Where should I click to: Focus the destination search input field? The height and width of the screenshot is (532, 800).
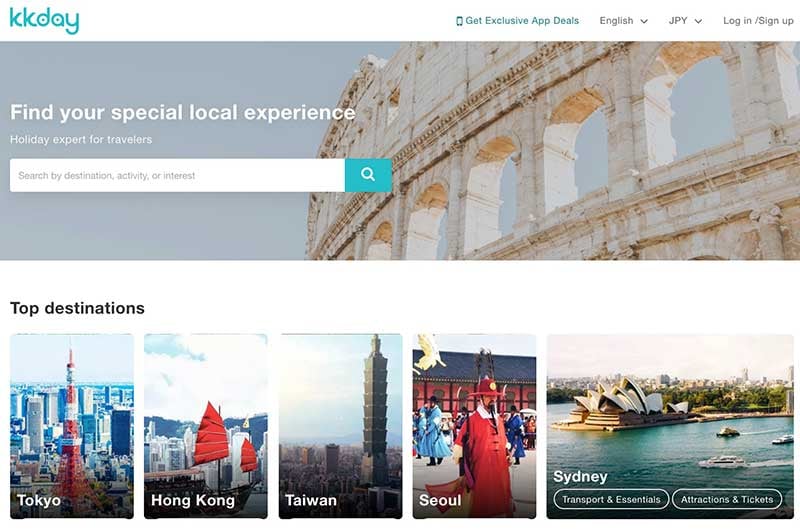click(x=177, y=175)
